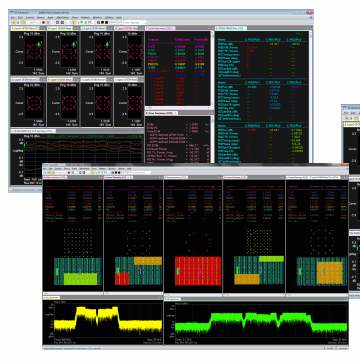Open the Utilities menu
The height and width of the screenshot is (363, 360).
[109, 17]
